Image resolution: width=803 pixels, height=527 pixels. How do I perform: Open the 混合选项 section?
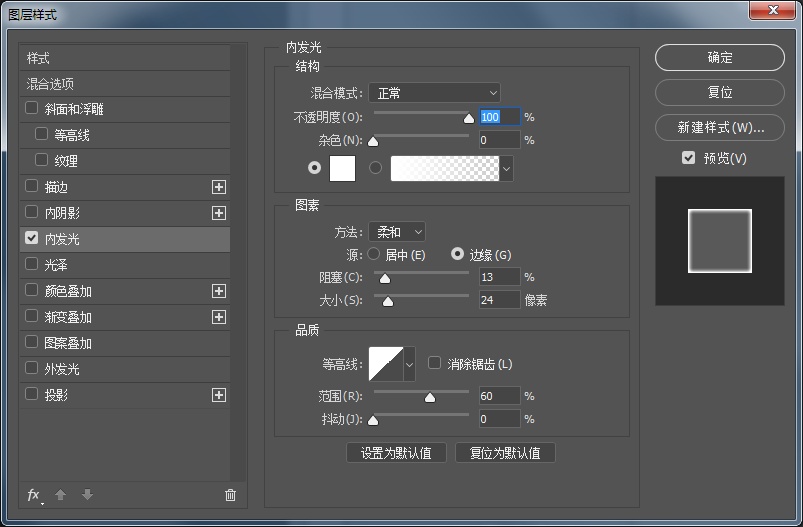(x=125, y=84)
